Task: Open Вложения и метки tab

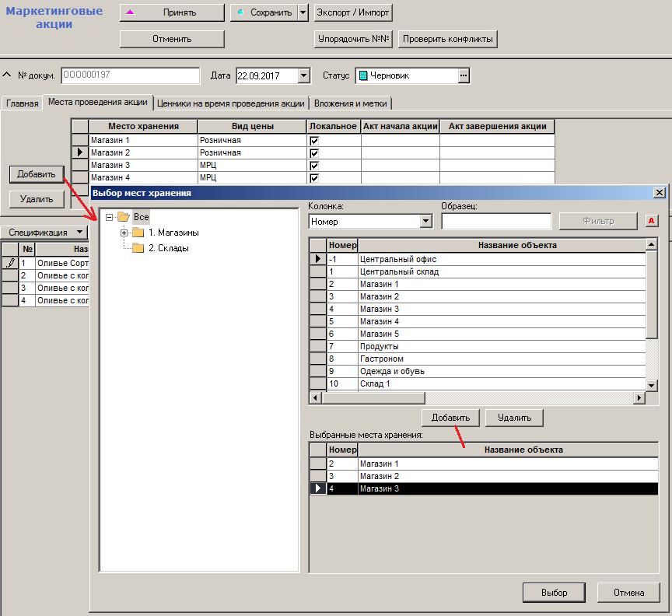Action: click(x=350, y=103)
